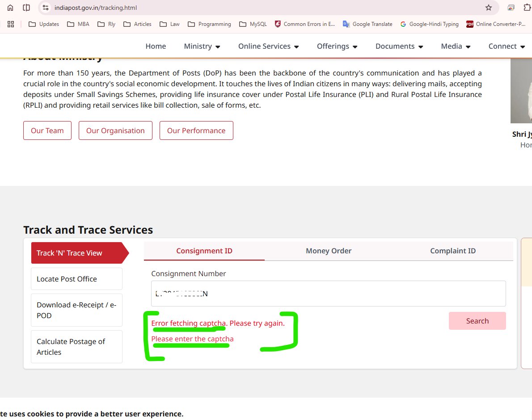This screenshot has height=420, width=532.
Task: Open Google-Hindi Typing bookmark
Action: (x=429, y=24)
